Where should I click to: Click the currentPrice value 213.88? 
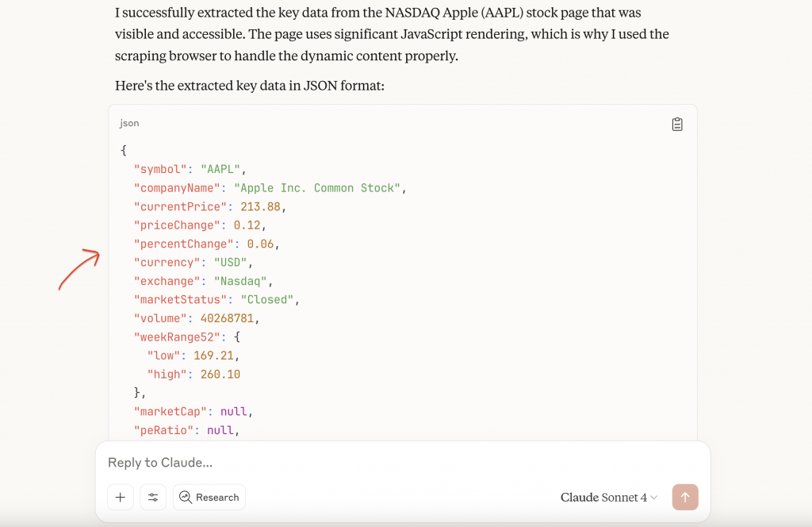[262, 206]
